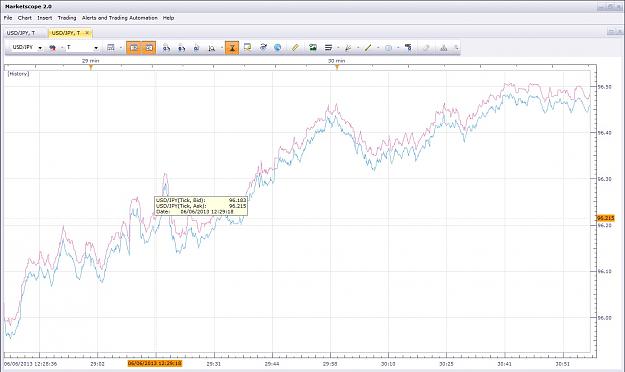Open the File menu
The height and width of the screenshot is (372, 625).
point(8,18)
